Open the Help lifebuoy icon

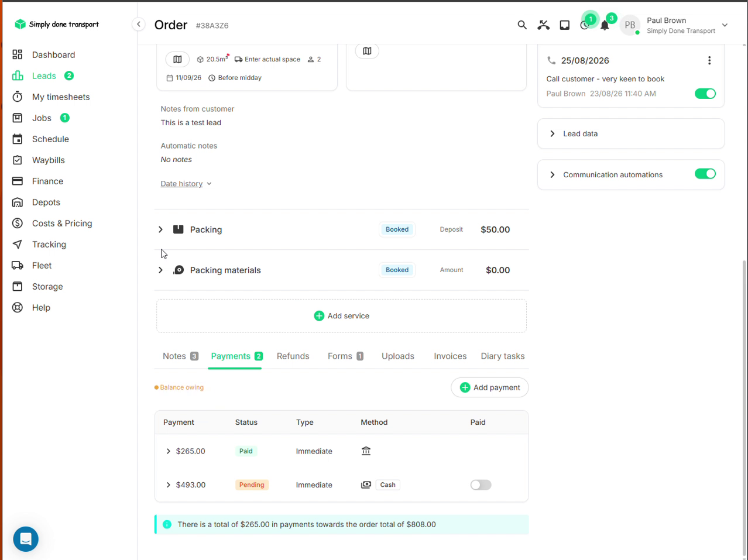[x=18, y=307]
